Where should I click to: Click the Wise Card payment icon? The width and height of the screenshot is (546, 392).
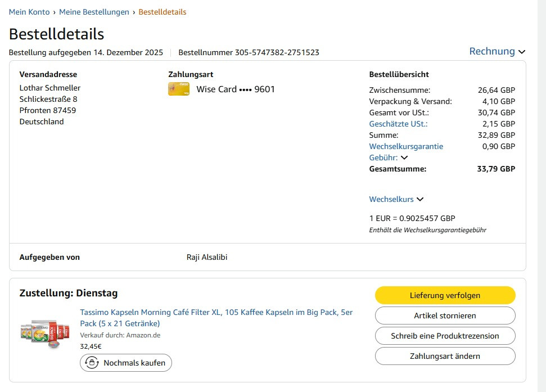(179, 89)
